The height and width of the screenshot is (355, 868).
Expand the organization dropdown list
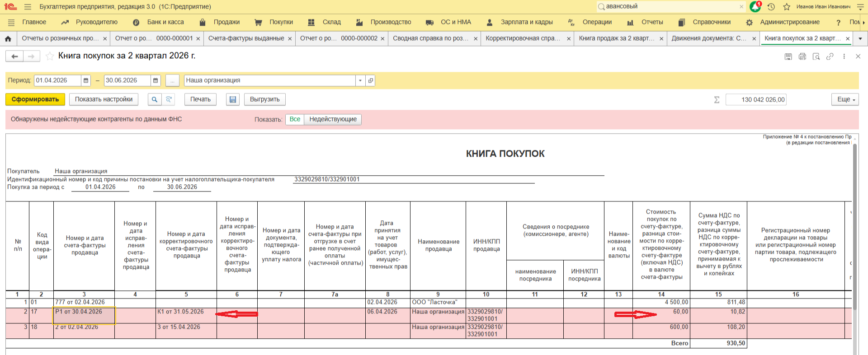click(360, 80)
